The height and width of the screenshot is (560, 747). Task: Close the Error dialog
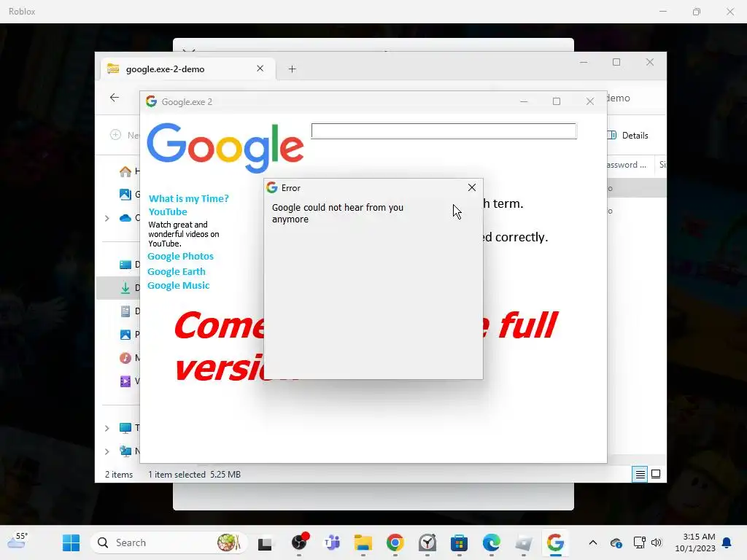(x=472, y=187)
